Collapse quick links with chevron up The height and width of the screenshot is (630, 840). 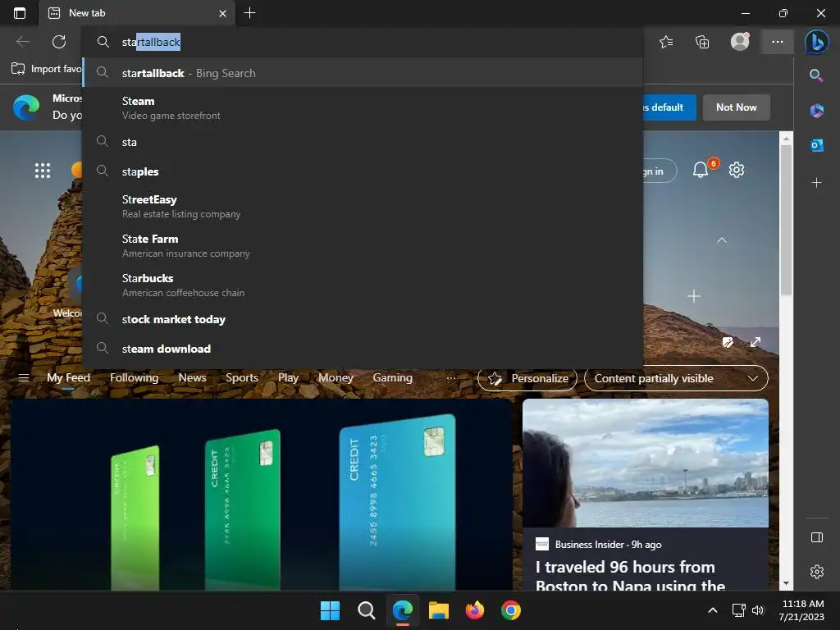[x=722, y=240]
